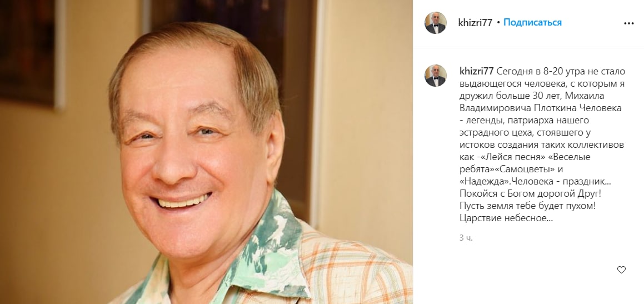Like the caption with the heart icon
Screen dimensions: 644x304
tap(621, 270)
